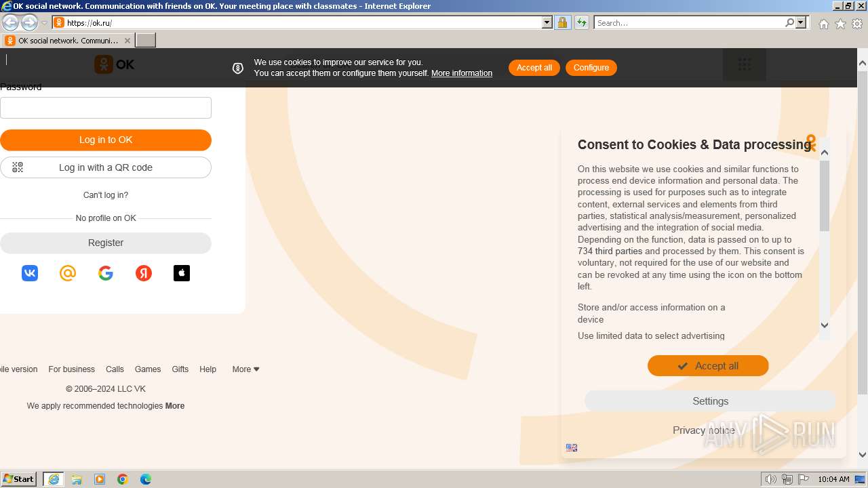
Task: Open Favorites star icon
Action: pos(840,24)
